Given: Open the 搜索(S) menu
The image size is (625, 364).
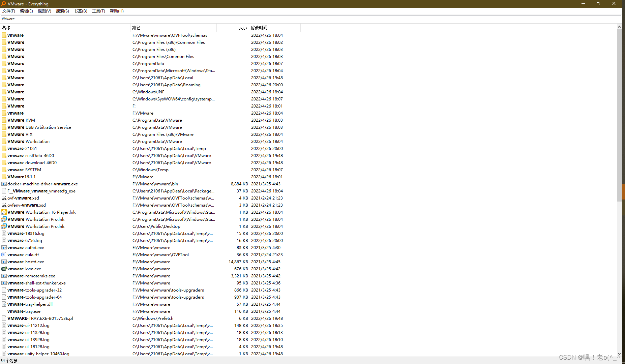Looking at the screenshot, I should (62, 11).
